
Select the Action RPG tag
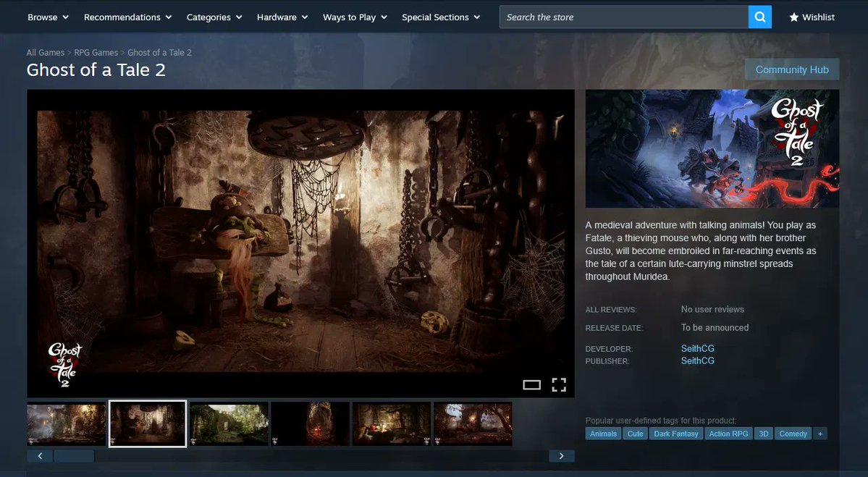point(728,434)
